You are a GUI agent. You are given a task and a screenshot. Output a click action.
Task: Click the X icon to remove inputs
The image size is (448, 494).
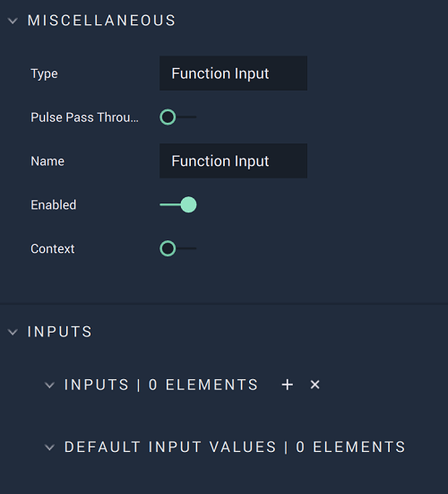click(314, 385)
